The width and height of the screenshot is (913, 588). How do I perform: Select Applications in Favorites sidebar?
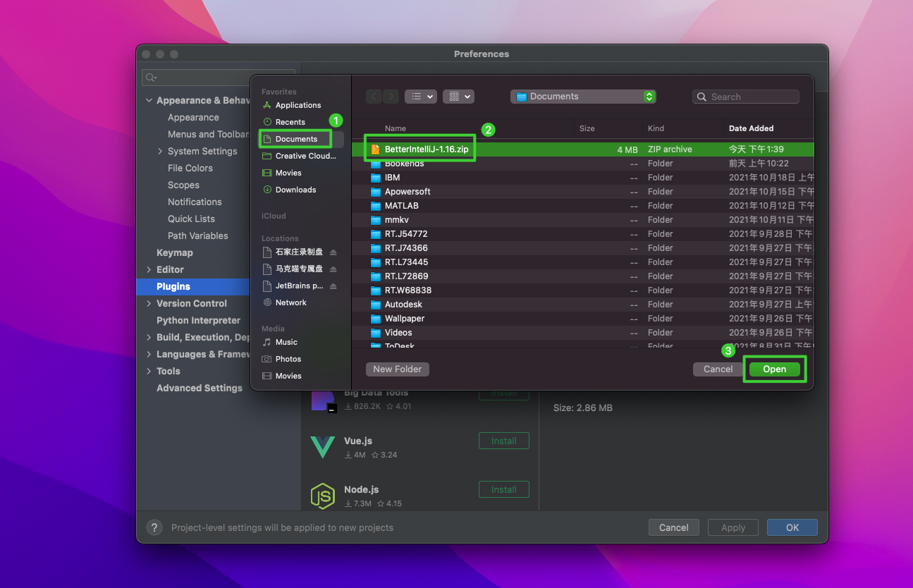(298, 105)
